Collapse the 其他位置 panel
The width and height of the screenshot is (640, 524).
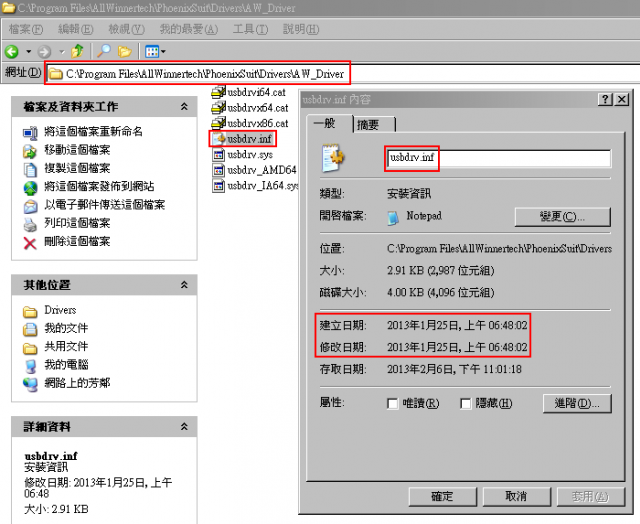pyautogui.click(x=184, y=285)
